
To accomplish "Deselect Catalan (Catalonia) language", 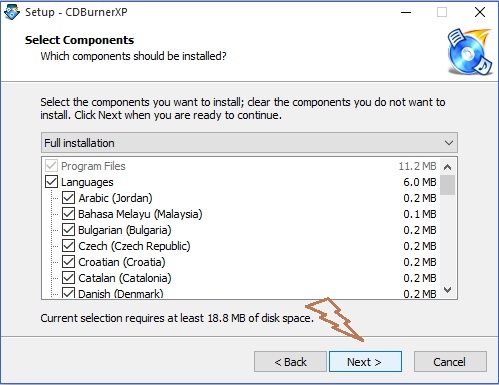I will (68, 278).
